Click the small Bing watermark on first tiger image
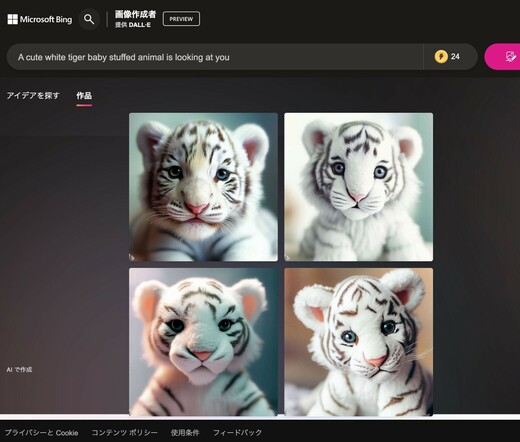 click(x=132, y=257)
